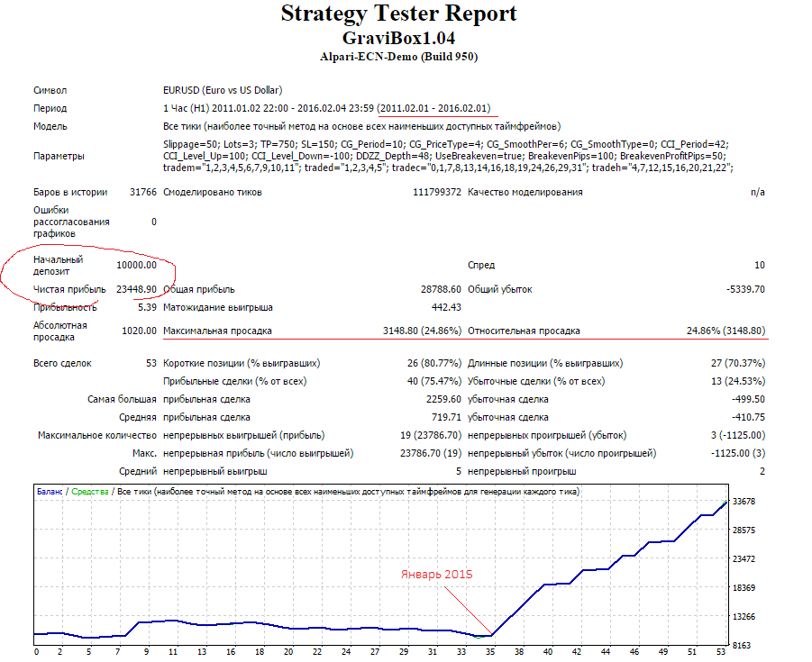Click the 'Strategy Tester Report' heading
Viewport: 812px width, 662px height.
tap(398, 13)
